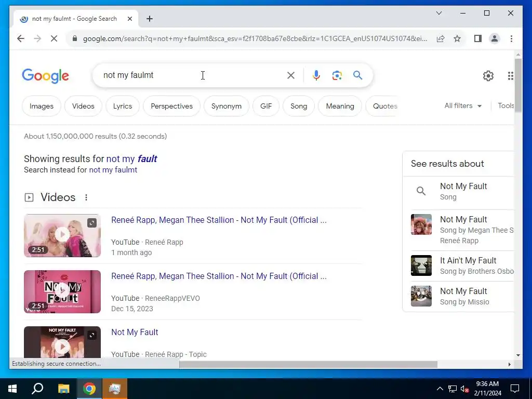Expand the All filters dropdown
The image size is (532, 399).
(x=463, y=106)
